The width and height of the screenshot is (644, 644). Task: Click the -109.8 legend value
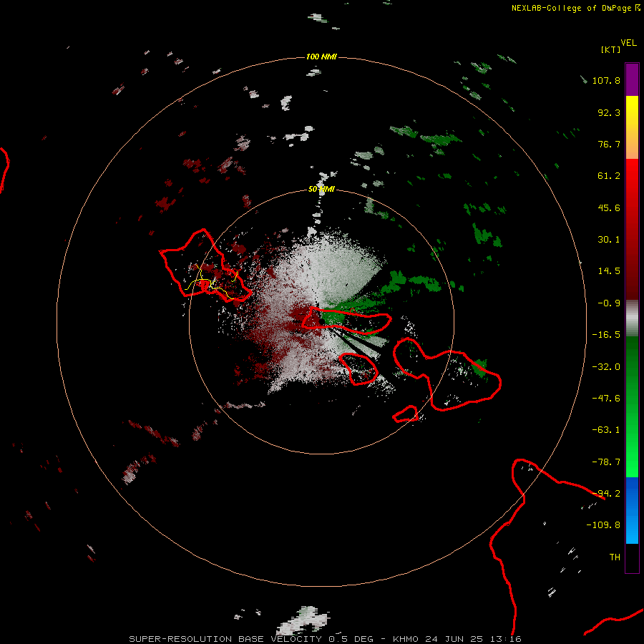click(603, 525)
